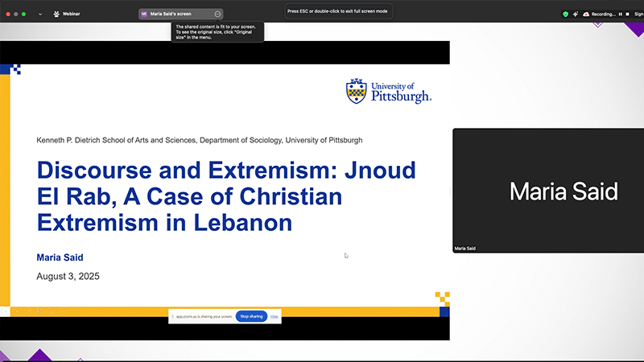Click the Stop sharing button
The height and width of the screenshot is (362, 644).
(x=251, y=317)
